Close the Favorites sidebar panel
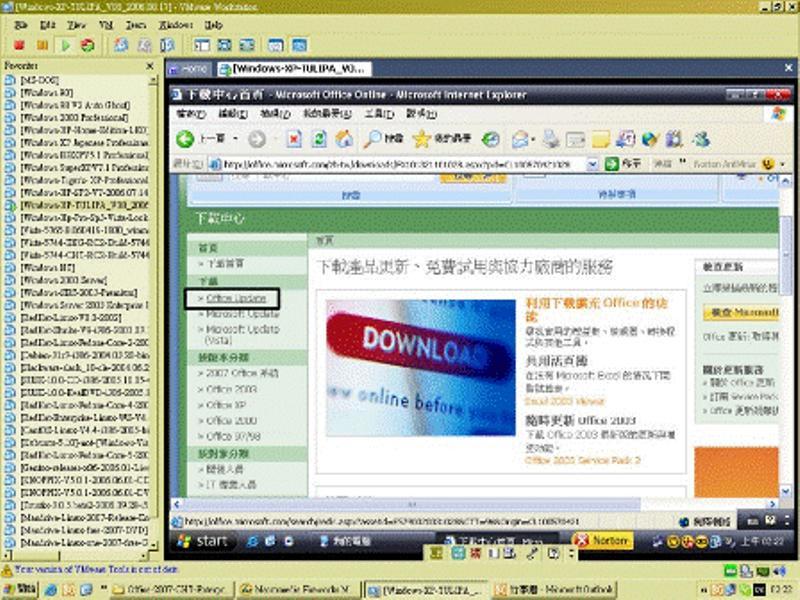This screenshot has height=600, width=800. coord(150,66)
